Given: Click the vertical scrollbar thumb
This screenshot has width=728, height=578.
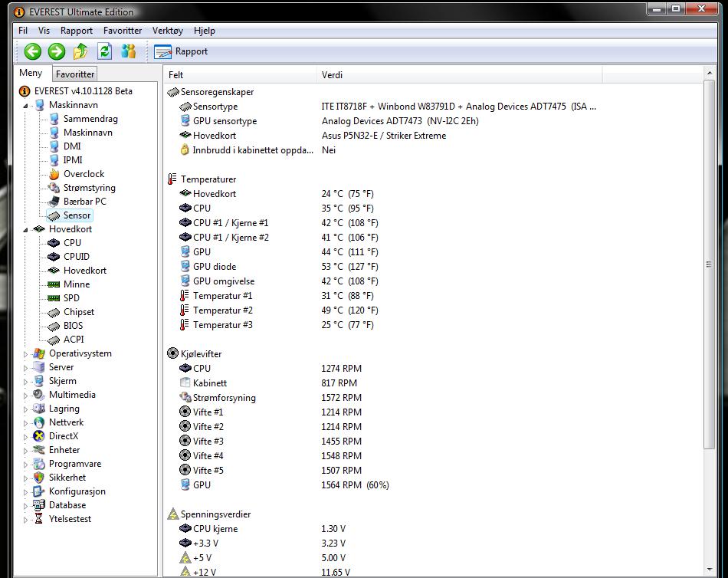Looking at the screenshot, I should tap(709, 264).
